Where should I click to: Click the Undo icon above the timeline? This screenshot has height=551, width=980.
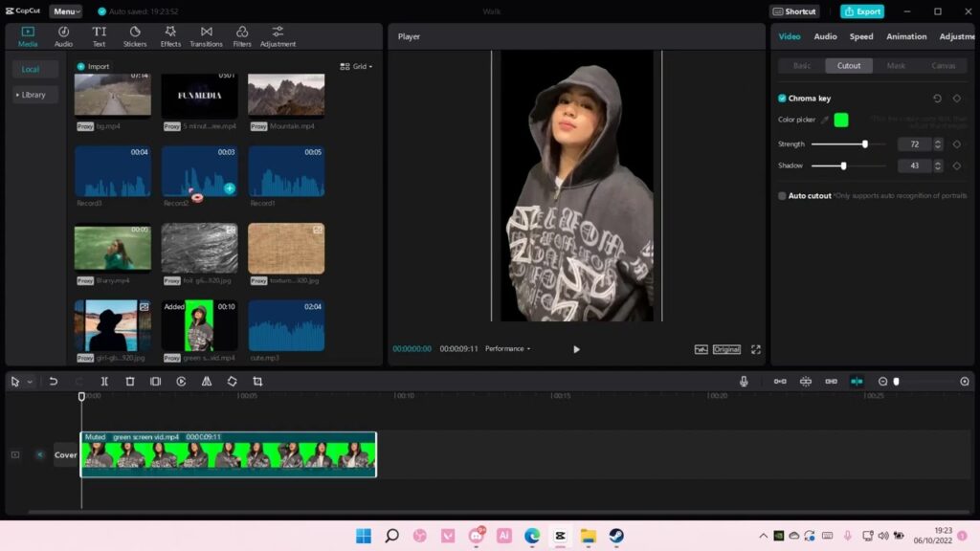tap(54, 382)
